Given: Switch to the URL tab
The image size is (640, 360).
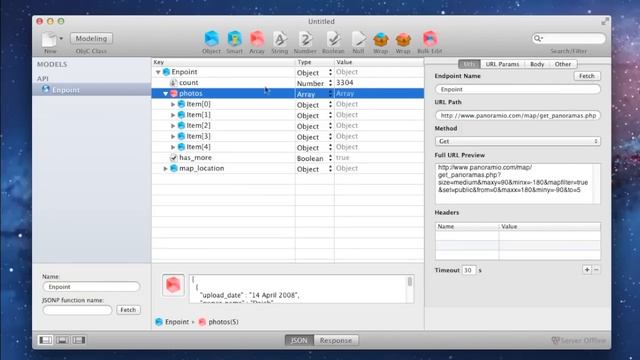Looking at the screenshot, I should coord(469,64).
